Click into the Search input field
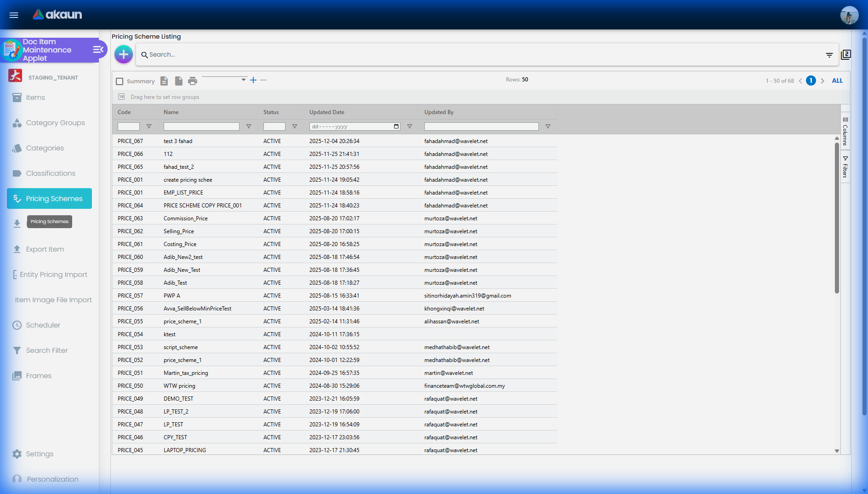The image size is (868, 494). pos(483,55)
